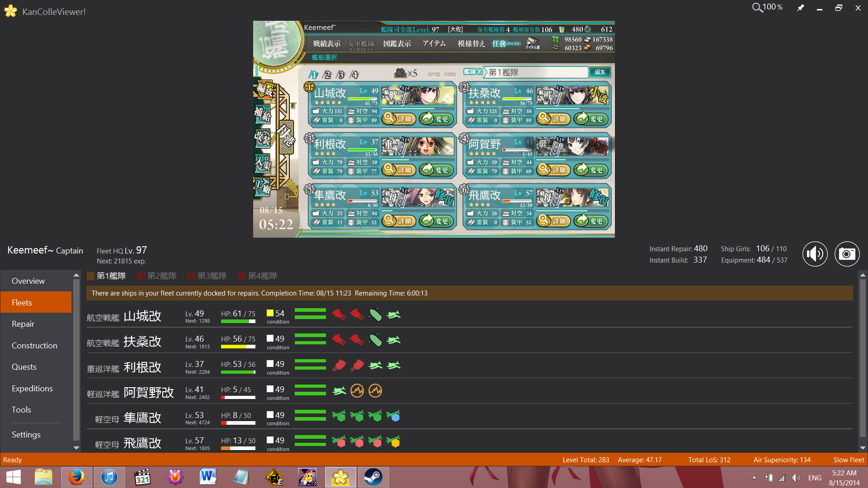Open Microsoft Word from the taskbar
Viewport: 868px width, 488px height.
tap(208, 477)
